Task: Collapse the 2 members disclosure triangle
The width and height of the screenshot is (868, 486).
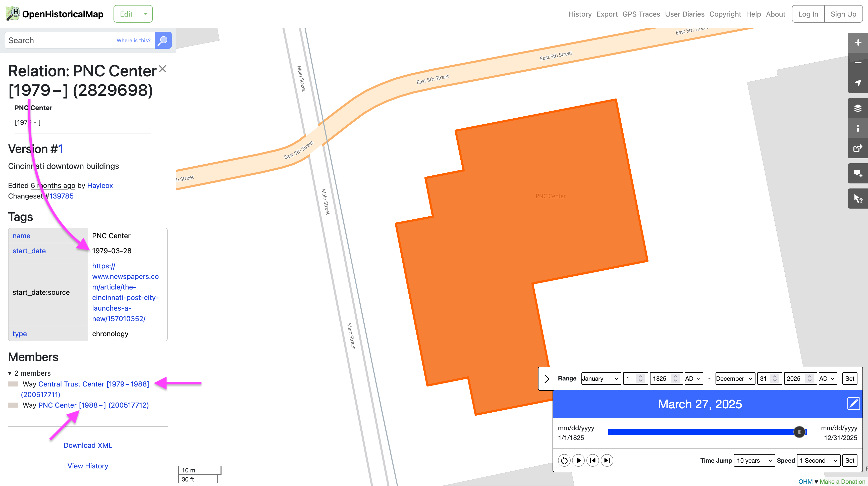Action: coord(10,373)
